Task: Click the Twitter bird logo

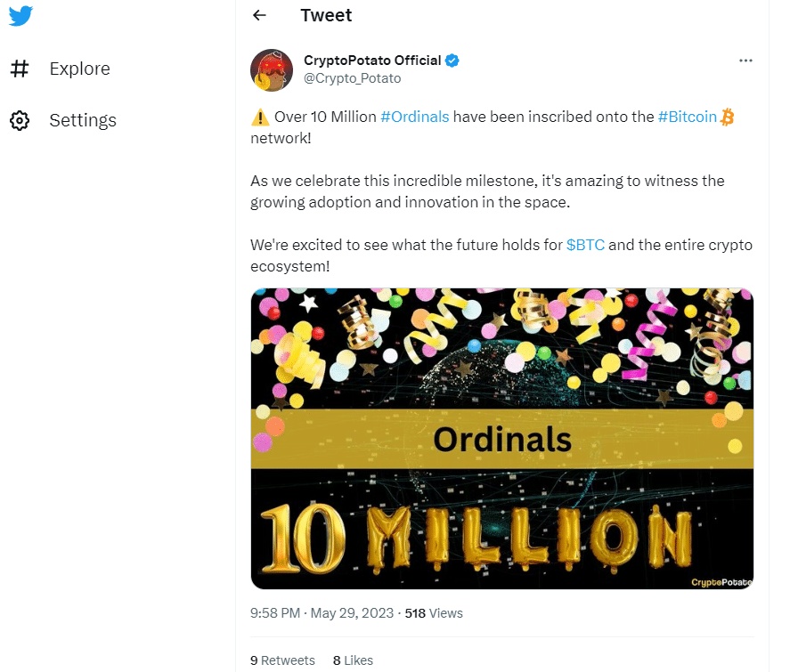Action: (20, 15)
